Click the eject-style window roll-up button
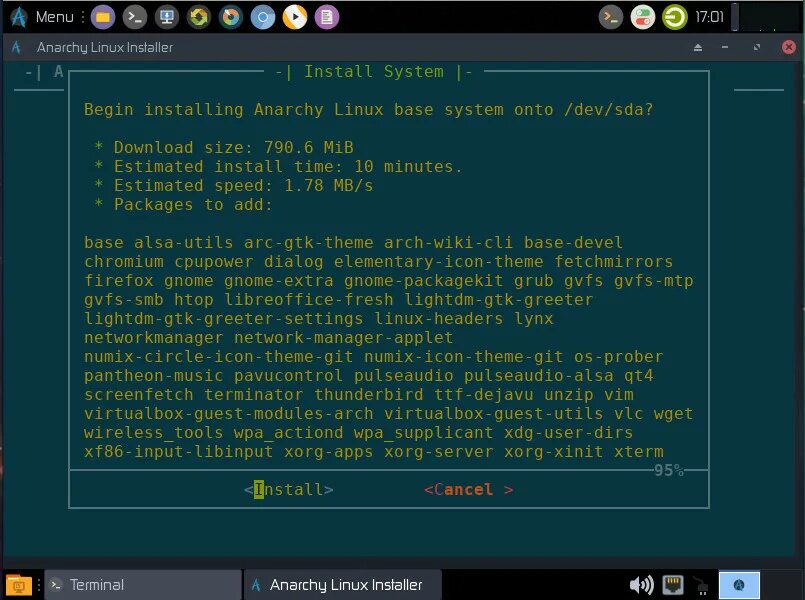The image size is (805, 600). (698, 47)
